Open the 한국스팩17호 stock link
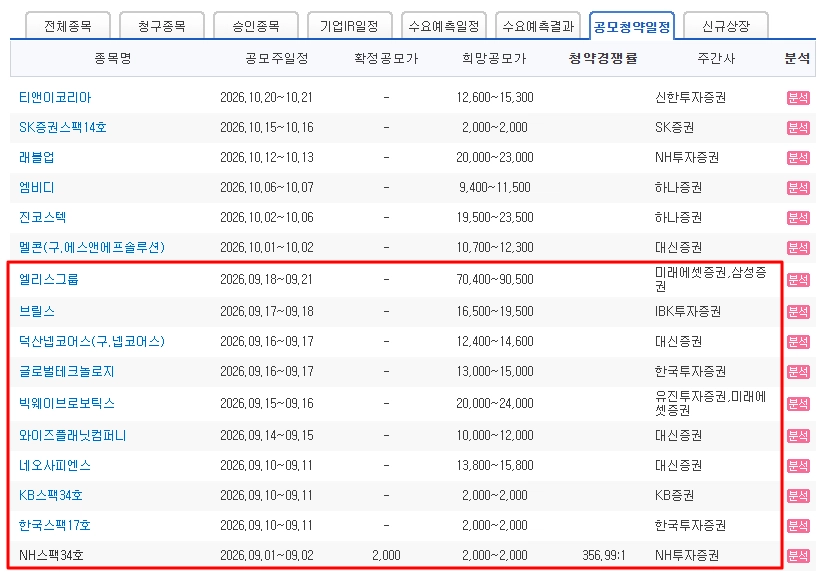 pyautogui.click(x=55, y=525)
